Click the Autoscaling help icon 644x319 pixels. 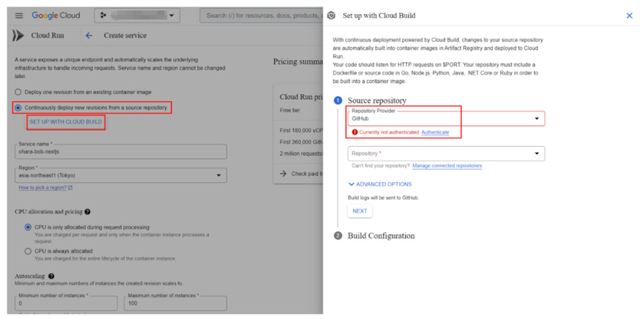tap(51, 276)
